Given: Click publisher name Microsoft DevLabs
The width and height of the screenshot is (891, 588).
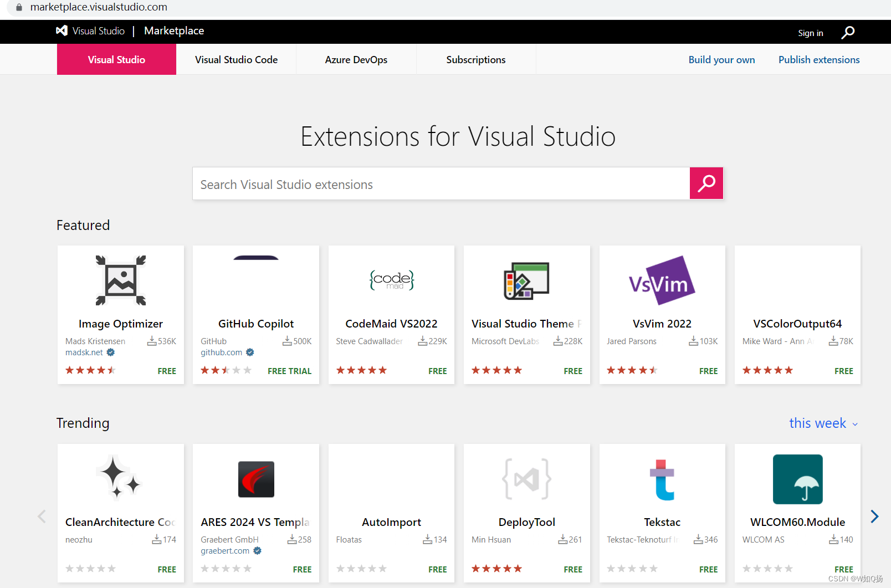Looking at the screenshot, I should pyautogui.click(x=505, y=341).
